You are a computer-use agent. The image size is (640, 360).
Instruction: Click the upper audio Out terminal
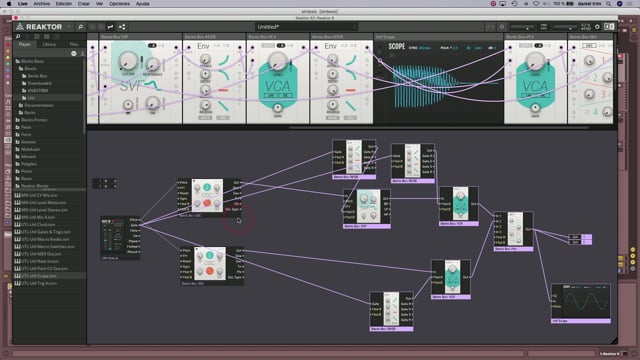(580, 237)
